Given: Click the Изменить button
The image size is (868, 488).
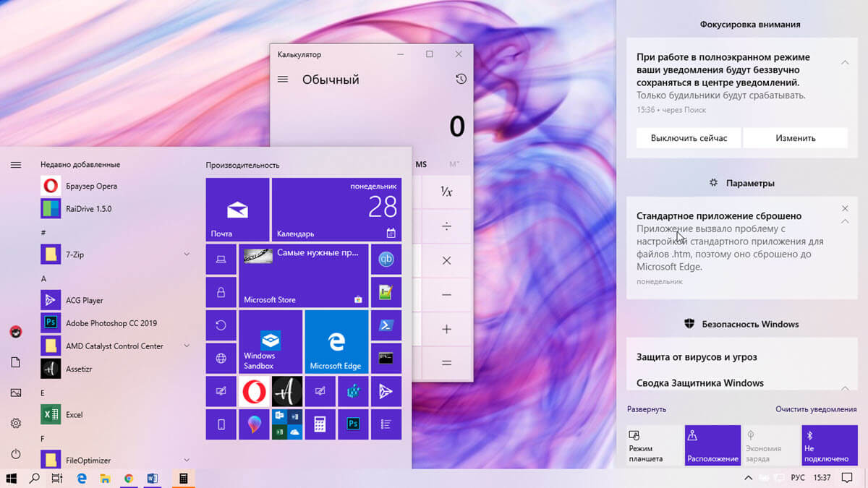Looking at the screenshot, I should click(x=796, y=137).
